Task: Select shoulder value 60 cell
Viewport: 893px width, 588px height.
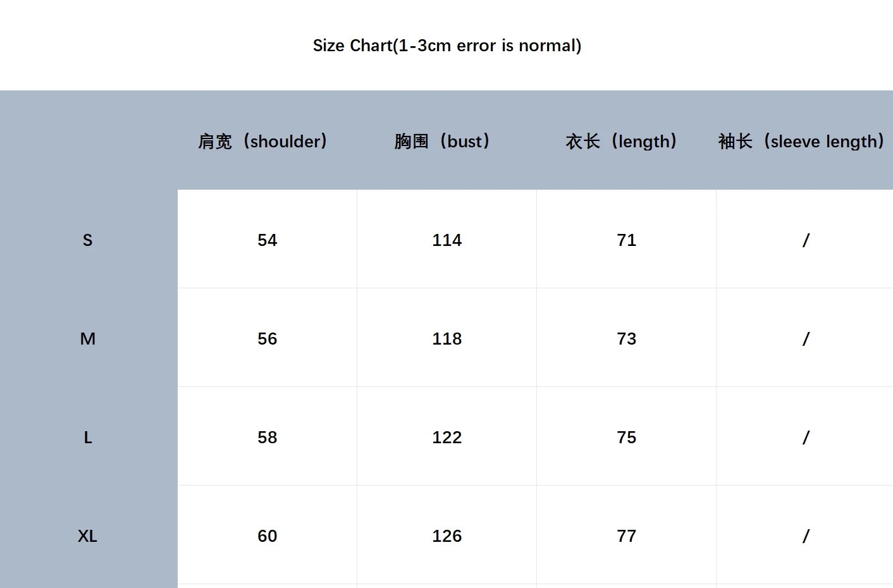Action: [267, 536]
